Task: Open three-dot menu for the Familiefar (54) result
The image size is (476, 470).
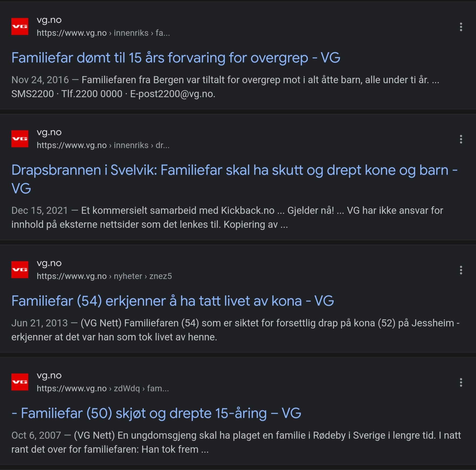Action: click(461, 270)
